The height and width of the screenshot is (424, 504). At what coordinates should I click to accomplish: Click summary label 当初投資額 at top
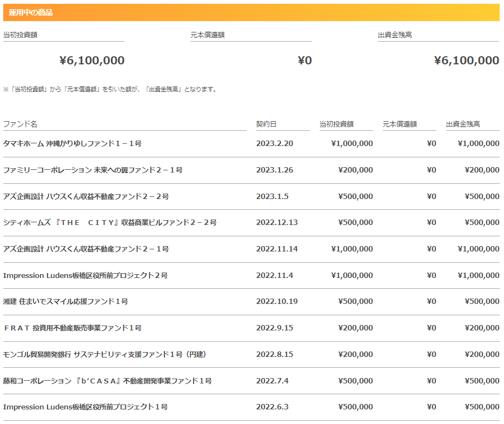(x=20, y=35)
